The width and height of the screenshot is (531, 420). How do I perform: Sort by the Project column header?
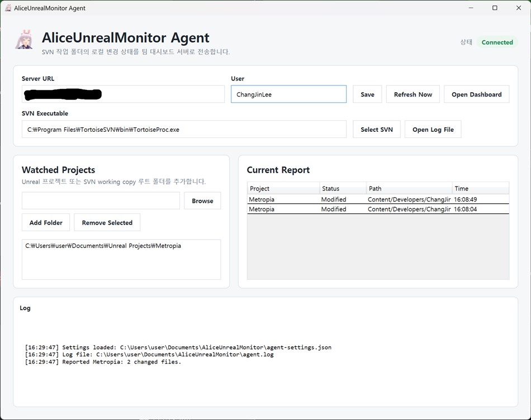tap(283, 188)
